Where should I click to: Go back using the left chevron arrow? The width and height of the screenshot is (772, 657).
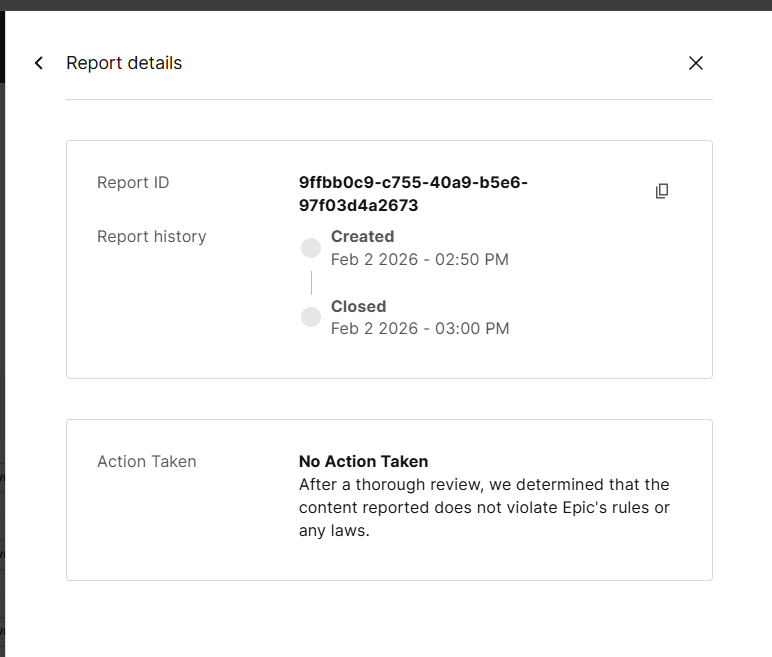tap(39, 63)
